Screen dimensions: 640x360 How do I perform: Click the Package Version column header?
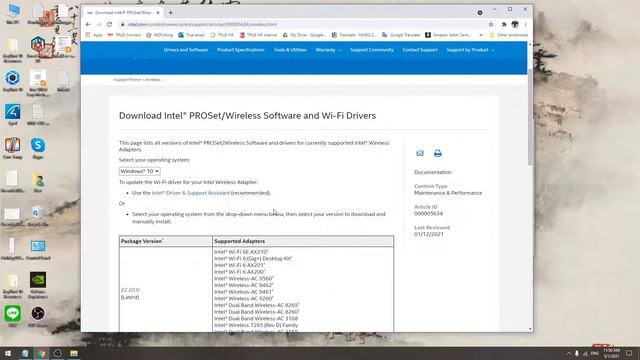coord(166,241)
